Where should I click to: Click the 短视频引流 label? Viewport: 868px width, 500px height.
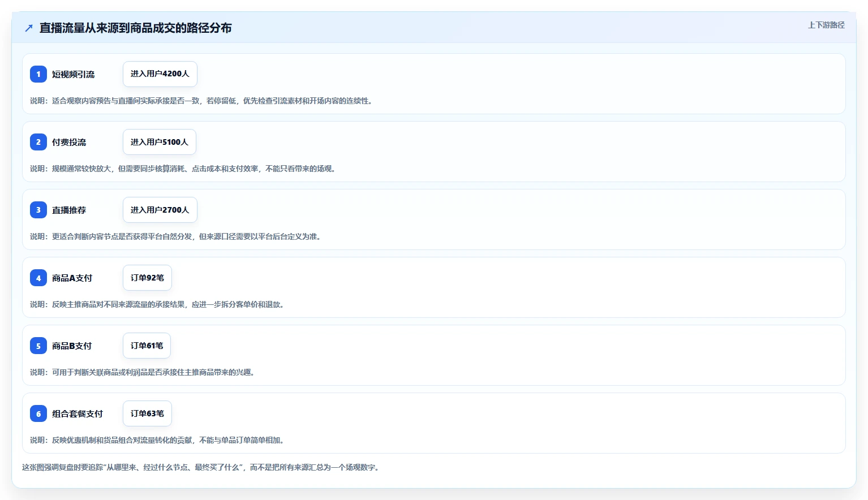click(x=73, y=74)
